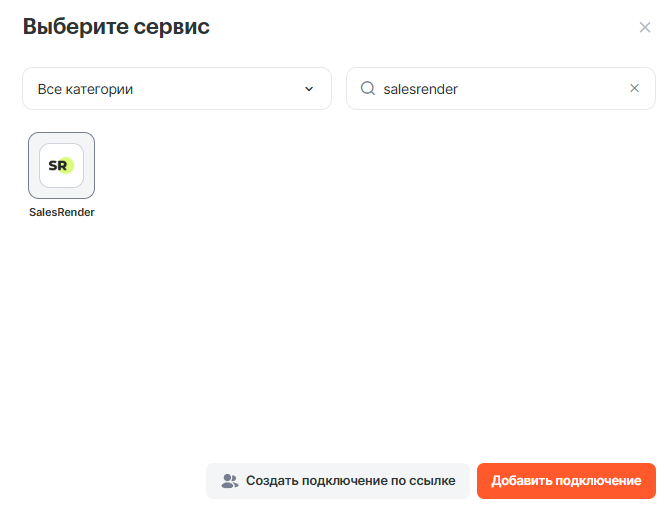Click the SalesRender service logo tile

click(61, 165)
